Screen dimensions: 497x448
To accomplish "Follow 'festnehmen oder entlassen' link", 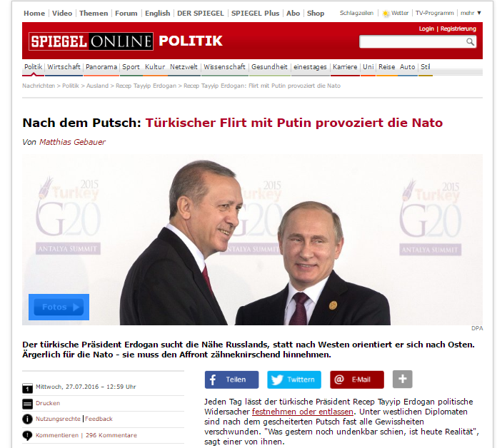I will coord(302,412).
